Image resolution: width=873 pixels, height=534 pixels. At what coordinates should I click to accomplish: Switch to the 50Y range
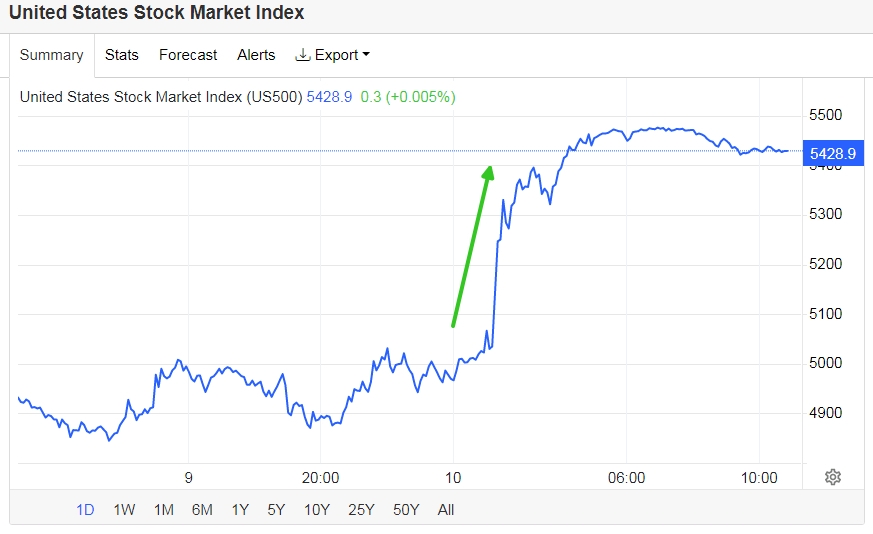tap(406, 509)
